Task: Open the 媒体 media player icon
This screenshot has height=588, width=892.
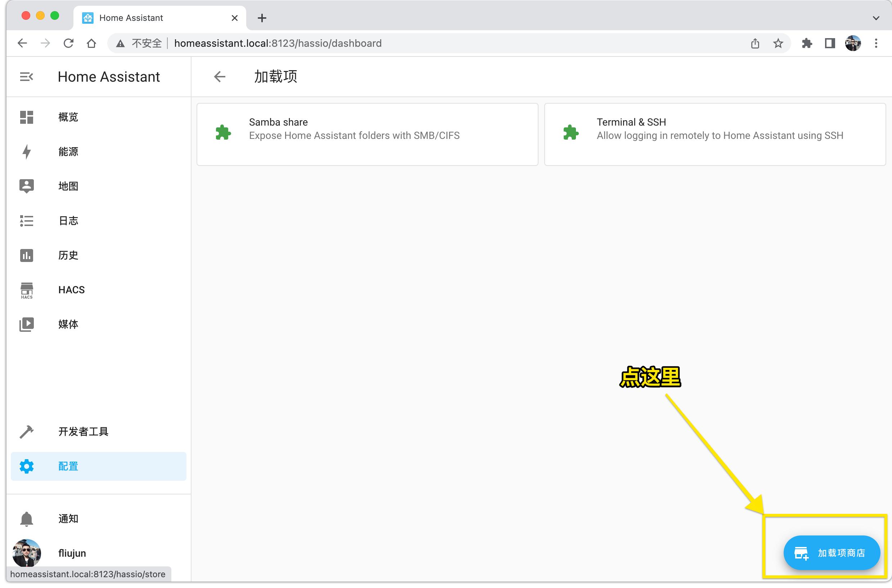Action: [26, 324]
